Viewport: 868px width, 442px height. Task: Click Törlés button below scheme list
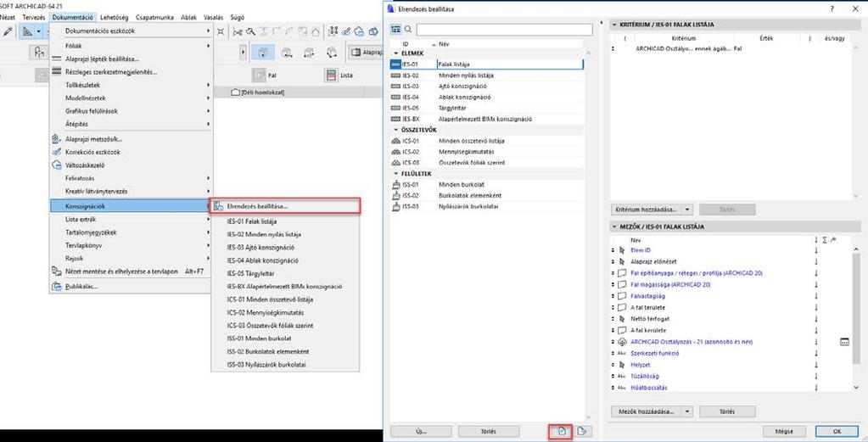pos(489,432)
